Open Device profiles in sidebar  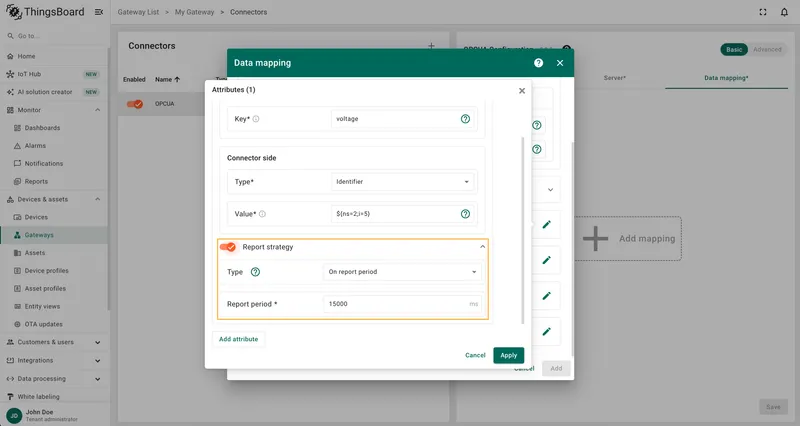click(x=54, y=270)
